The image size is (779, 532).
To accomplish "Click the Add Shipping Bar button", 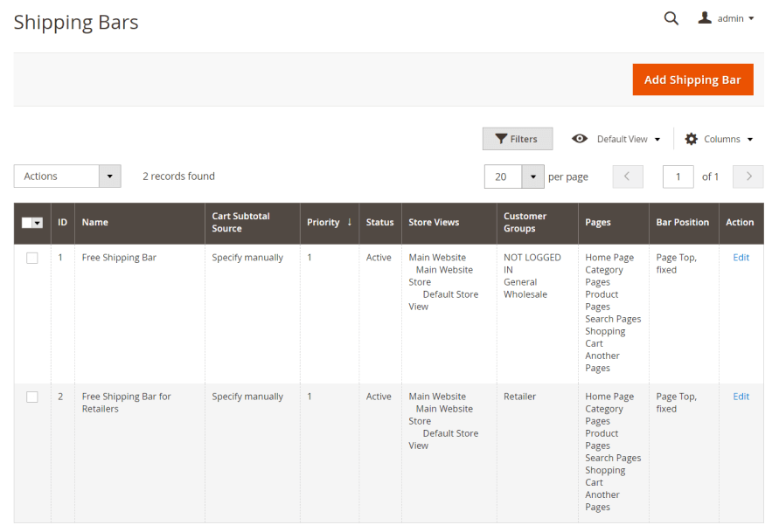I will [x=692, y=79].
